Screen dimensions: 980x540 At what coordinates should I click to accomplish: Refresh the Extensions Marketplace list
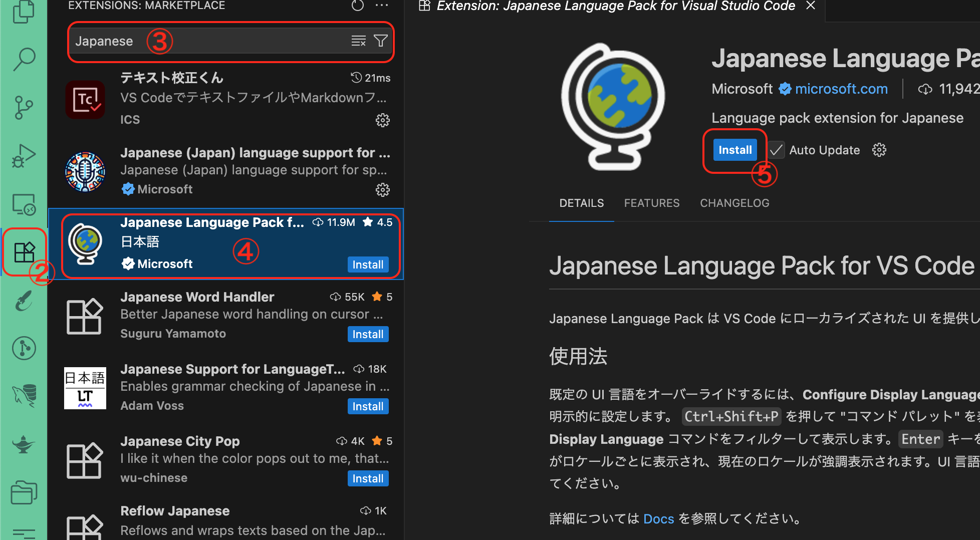point(357,6)
